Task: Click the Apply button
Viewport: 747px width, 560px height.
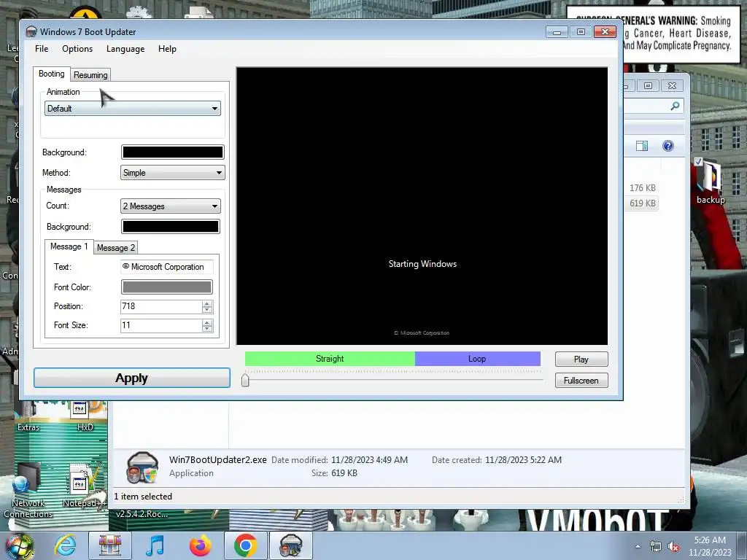Action: click(132, 378)
